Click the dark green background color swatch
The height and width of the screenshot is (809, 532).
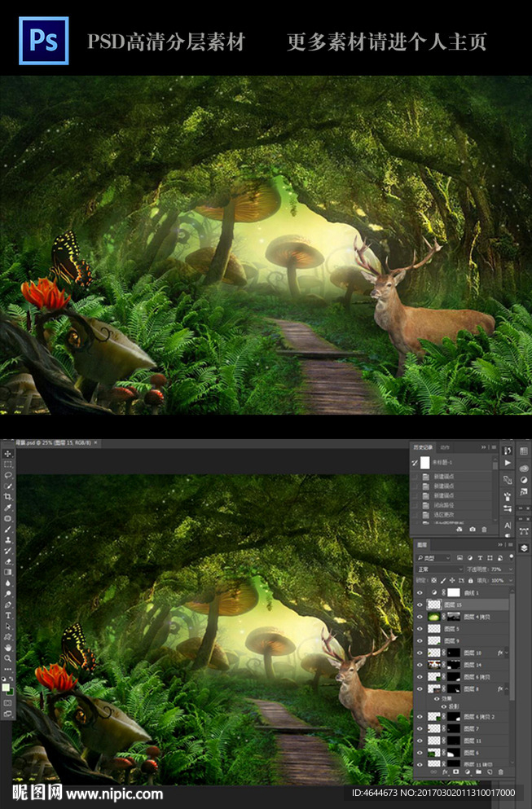coord(11,692)
